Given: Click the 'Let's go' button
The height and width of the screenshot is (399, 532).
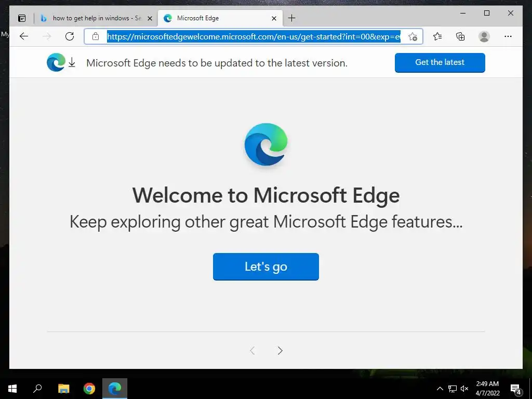Looking at the screenshot, I should pos(265,267).
